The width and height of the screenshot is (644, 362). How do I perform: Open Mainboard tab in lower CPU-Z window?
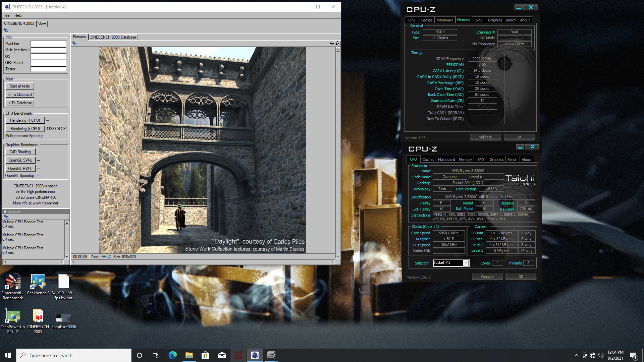click(446, 160)
